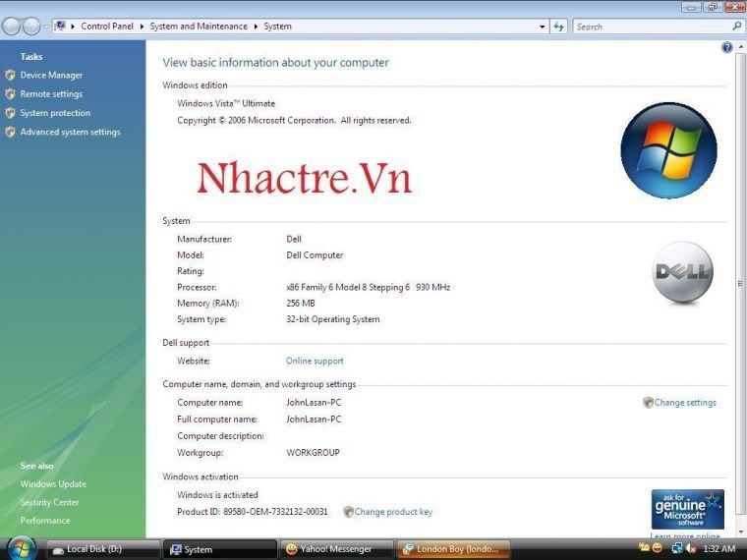Click the vertical scrollbar up arrow
The width and height of the screenshot is (747, 560).
tap(741, 47)
